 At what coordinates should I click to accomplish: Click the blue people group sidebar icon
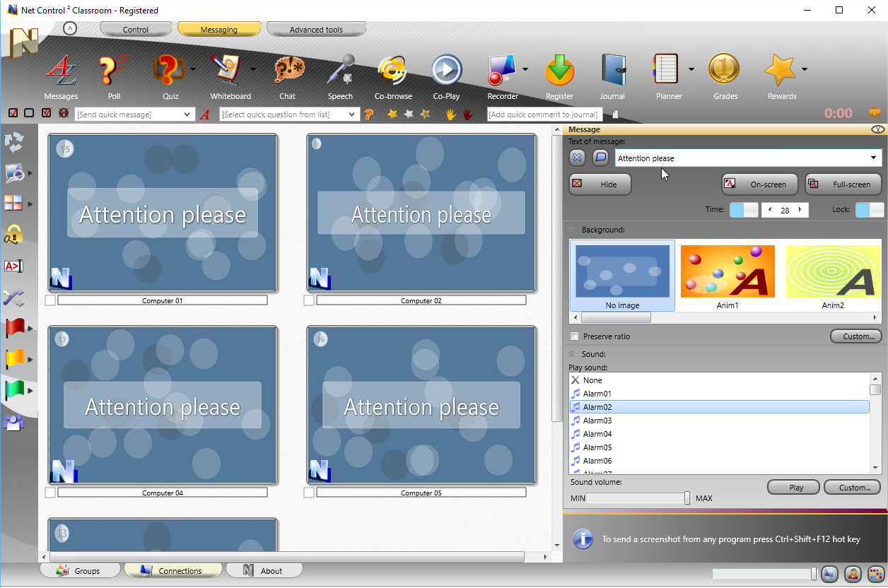tap(14, 423)
